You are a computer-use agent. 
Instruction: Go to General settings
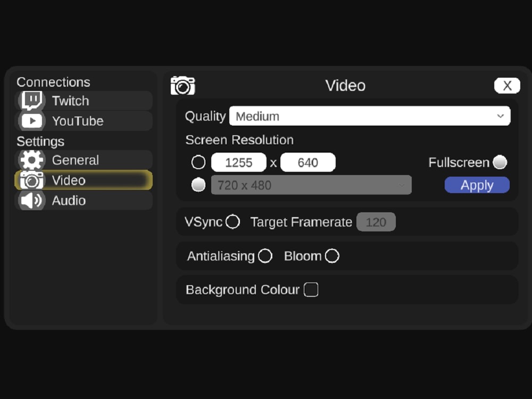pyautogui.click(x=84, y=160)
